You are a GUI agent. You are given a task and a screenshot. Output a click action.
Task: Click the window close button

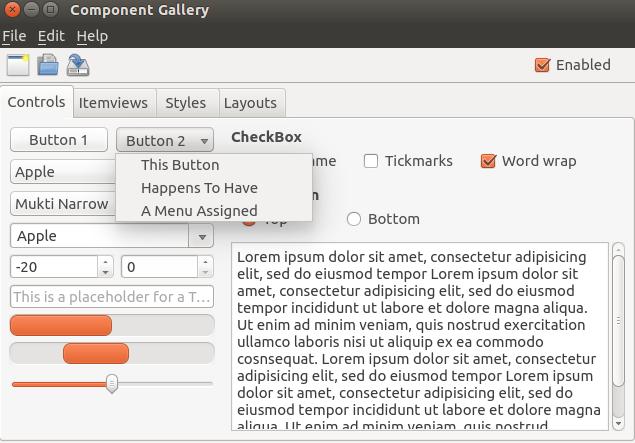pos(12,10)
